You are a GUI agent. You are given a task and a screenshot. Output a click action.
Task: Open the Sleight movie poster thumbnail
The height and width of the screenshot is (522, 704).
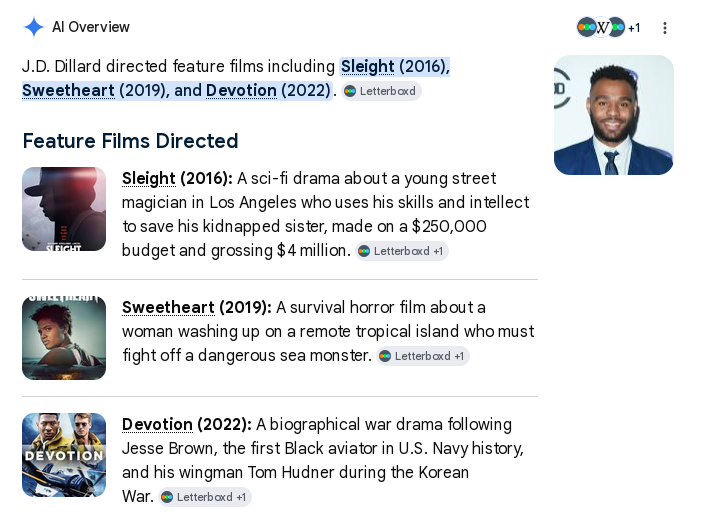click(x=64, y=209)
